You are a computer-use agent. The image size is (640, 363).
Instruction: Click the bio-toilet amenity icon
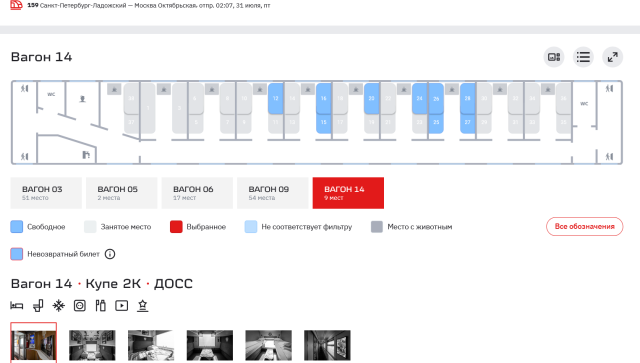(38, 306)
